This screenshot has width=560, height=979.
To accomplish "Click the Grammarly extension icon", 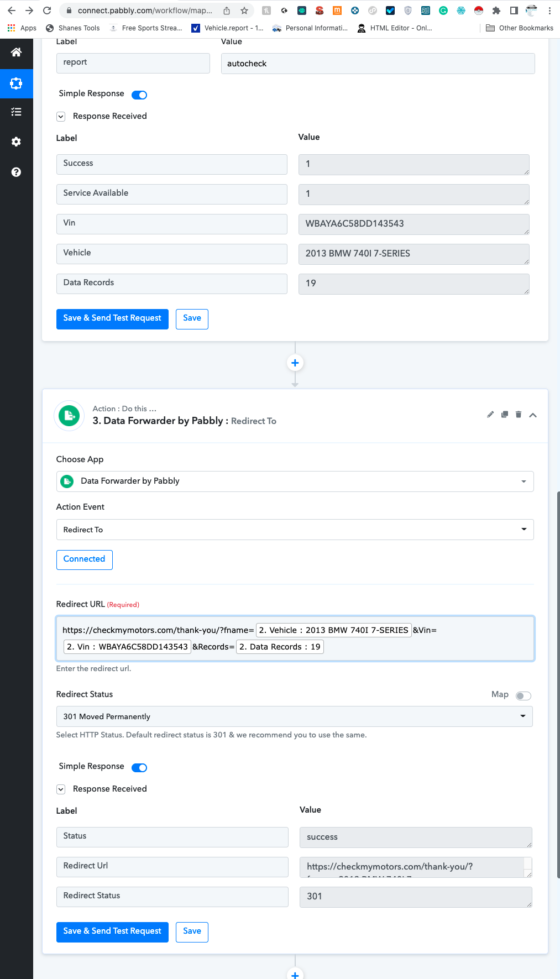I will click(x=443, y=11).
